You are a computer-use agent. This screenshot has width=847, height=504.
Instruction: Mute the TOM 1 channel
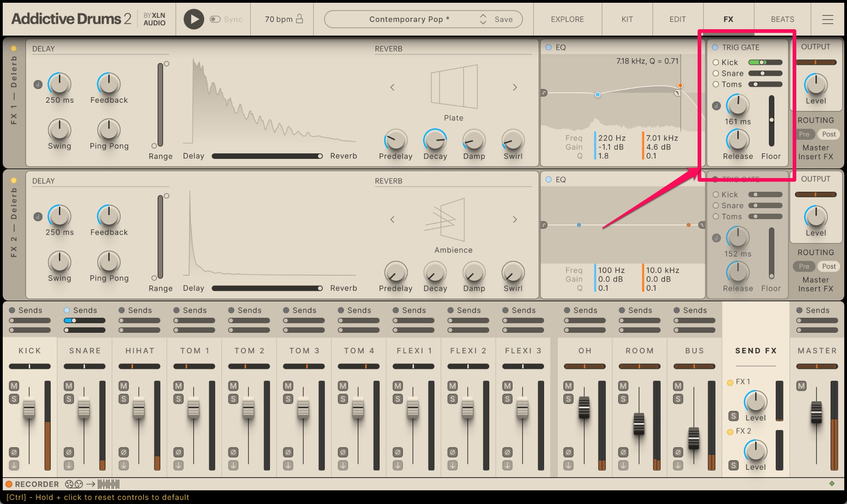click(x=178, y=386)
